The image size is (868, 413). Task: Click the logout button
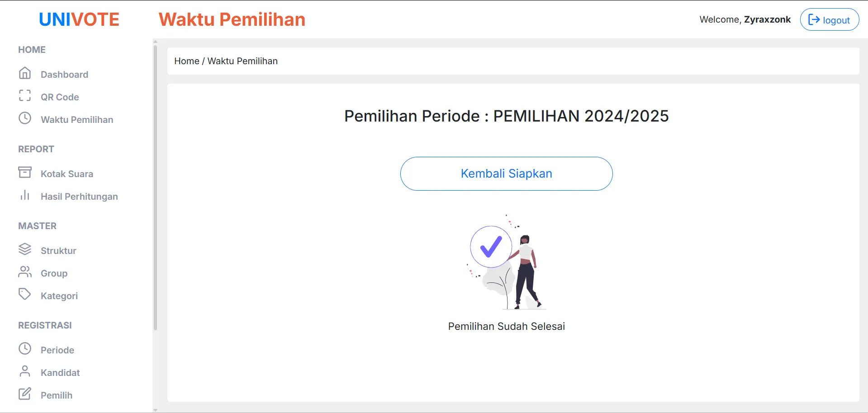(x=829, y=19)
